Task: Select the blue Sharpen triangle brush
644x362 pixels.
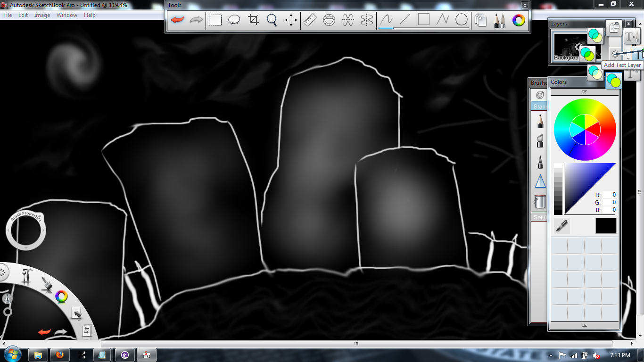Action: pos(540,181)
